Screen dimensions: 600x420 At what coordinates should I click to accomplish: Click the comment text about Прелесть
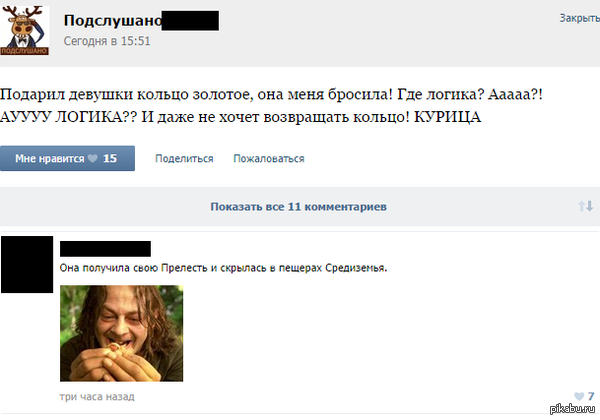[223, 268]
